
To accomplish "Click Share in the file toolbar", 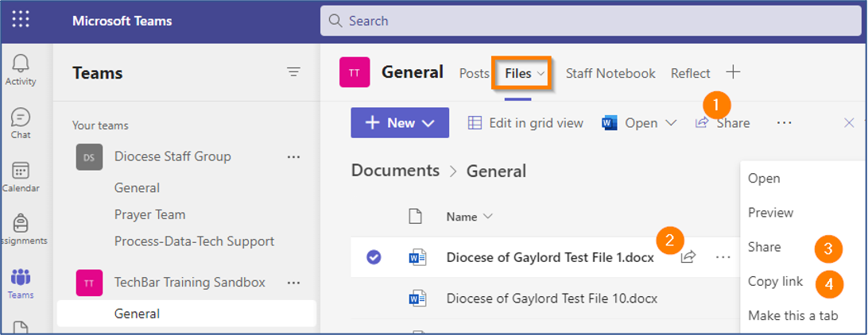I will (723, 123).
